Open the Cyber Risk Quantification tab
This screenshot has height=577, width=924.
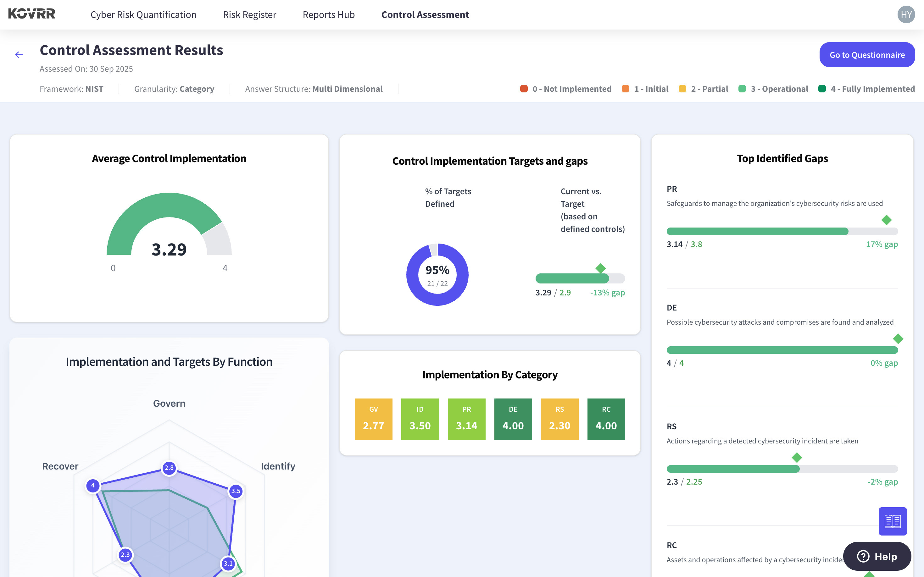pos(143,14)
